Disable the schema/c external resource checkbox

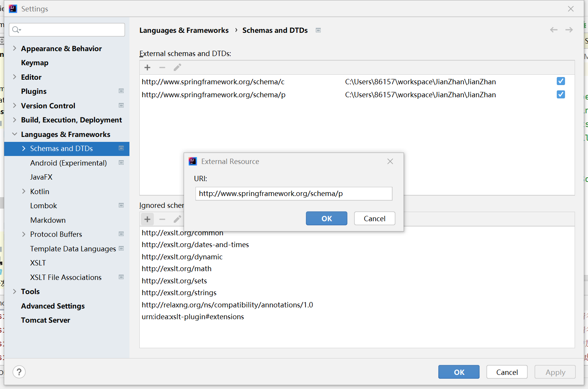pos(561,81)
